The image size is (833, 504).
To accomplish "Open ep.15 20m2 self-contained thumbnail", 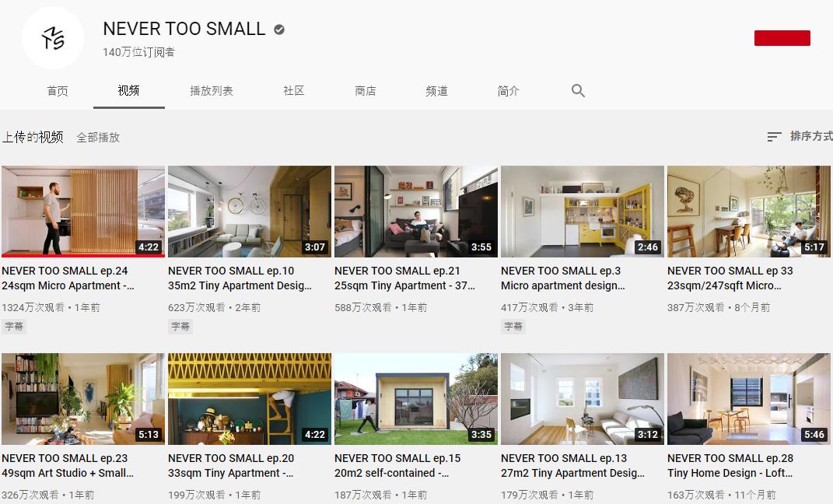I will point(416,399).
